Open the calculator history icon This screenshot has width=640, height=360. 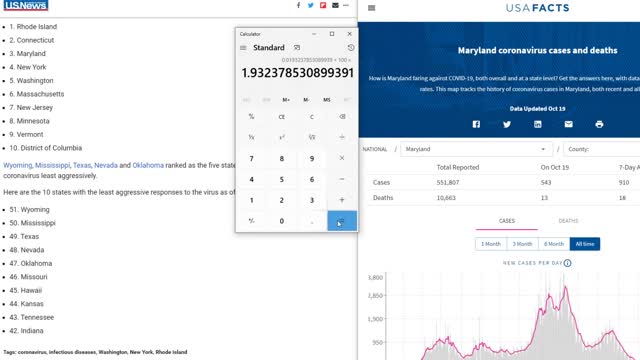351,48
